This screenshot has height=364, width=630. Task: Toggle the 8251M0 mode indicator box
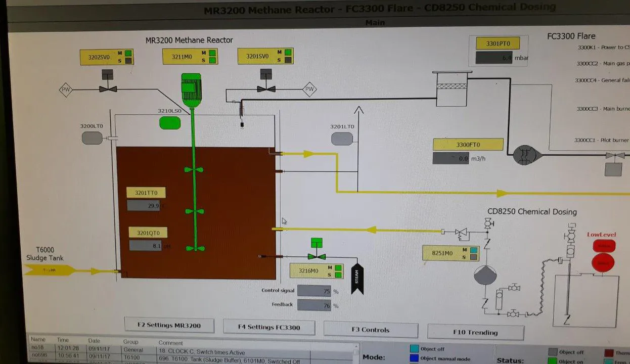coord(474,250)
